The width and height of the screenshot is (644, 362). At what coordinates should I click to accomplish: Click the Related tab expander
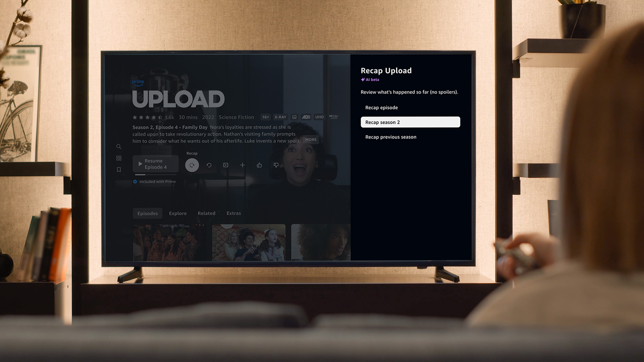point(206,213)
